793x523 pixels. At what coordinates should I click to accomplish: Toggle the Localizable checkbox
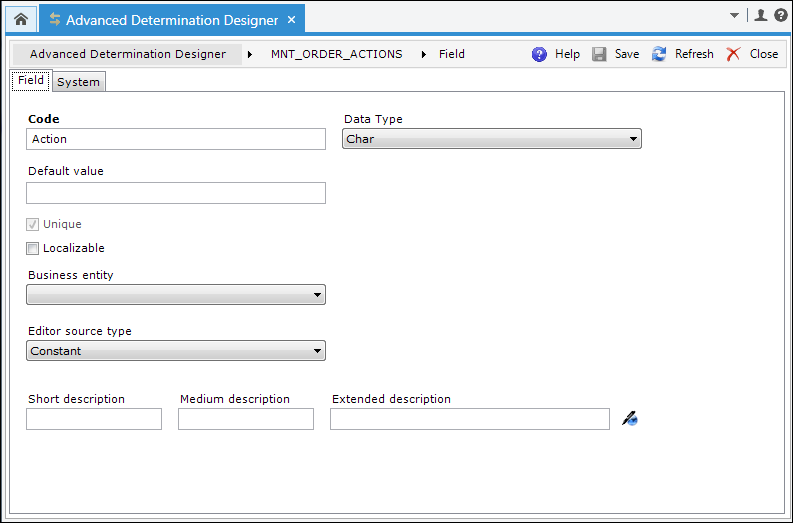point(32,248)
